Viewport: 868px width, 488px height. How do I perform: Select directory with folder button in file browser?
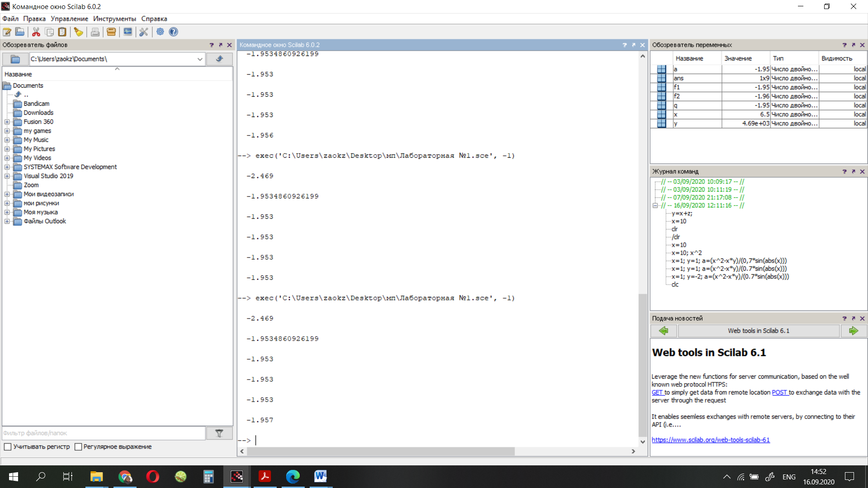pyautogui.click(x=15, y=59)
